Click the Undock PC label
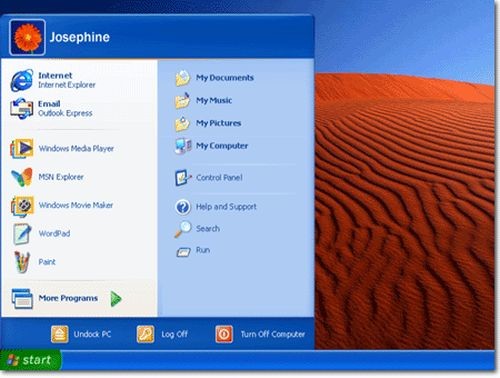The height and width of the screenshot is (378, 500). tap(92, 334)
